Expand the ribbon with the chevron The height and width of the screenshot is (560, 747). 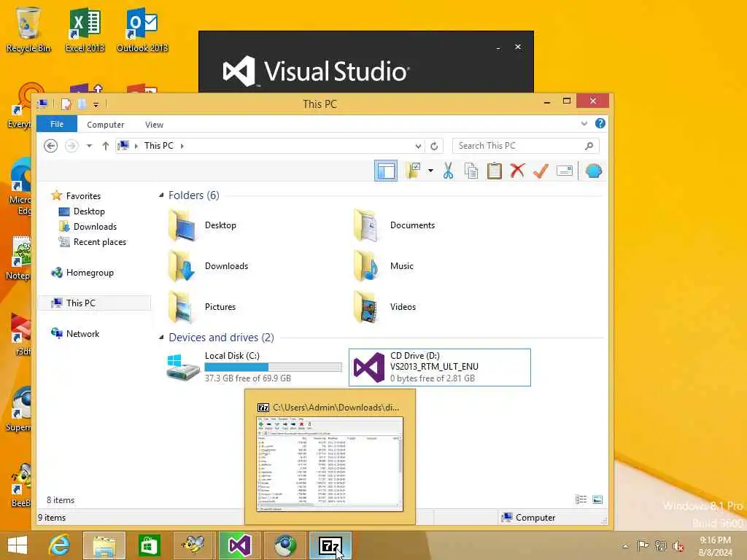(x=584, y=124)
